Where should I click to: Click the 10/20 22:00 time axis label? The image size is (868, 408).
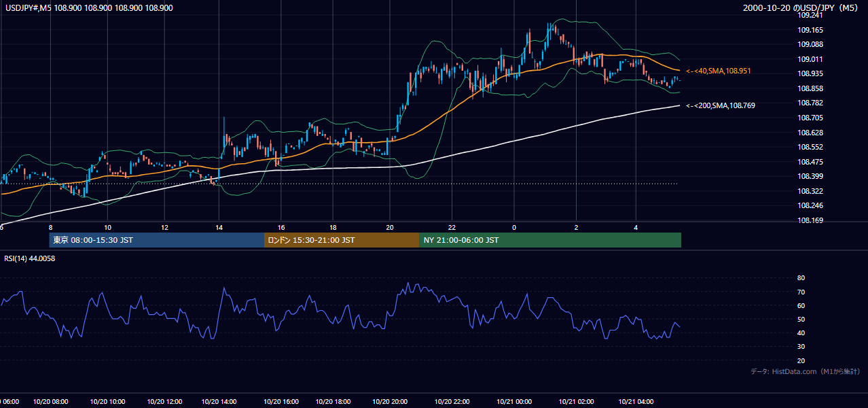(451, 402)
